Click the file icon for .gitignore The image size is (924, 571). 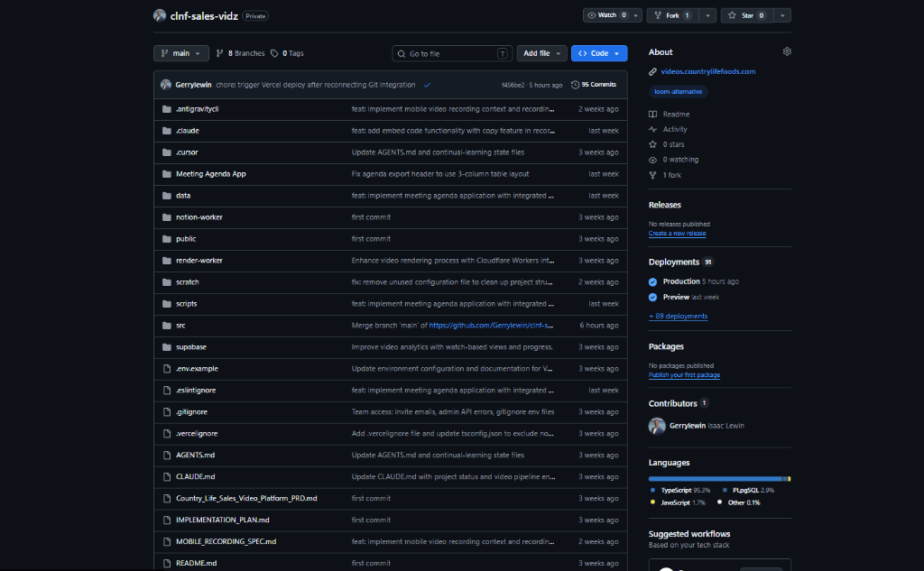(x=167, y=412)
